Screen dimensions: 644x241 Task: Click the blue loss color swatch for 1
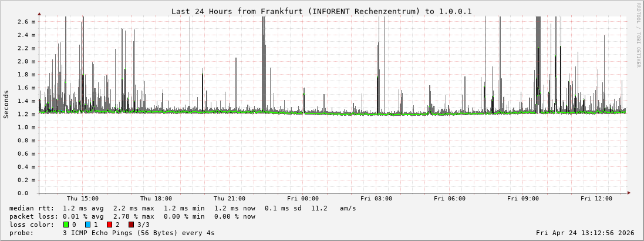pyautogui.click(x=87, y=225)
